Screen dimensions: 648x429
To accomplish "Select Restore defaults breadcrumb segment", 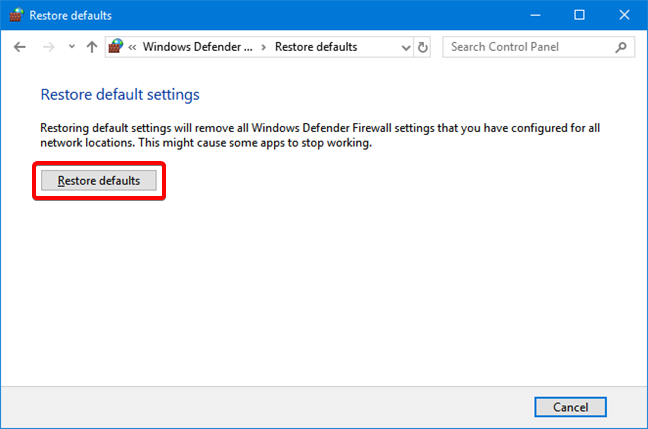I will [316, 47].
